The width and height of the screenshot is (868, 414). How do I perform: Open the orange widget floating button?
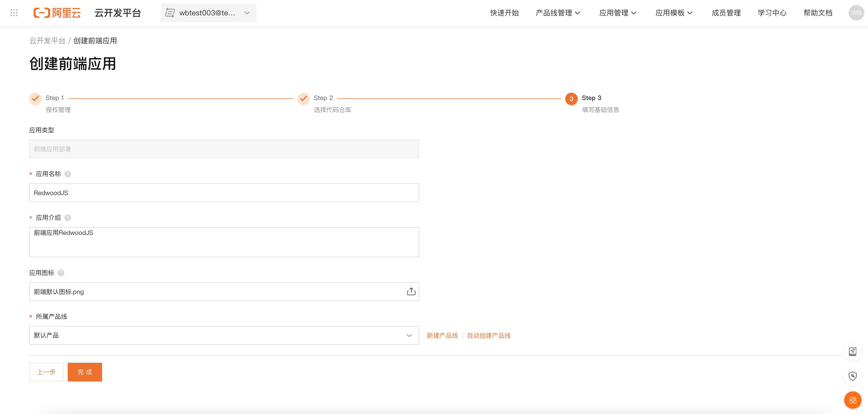(x=853, y=400)
